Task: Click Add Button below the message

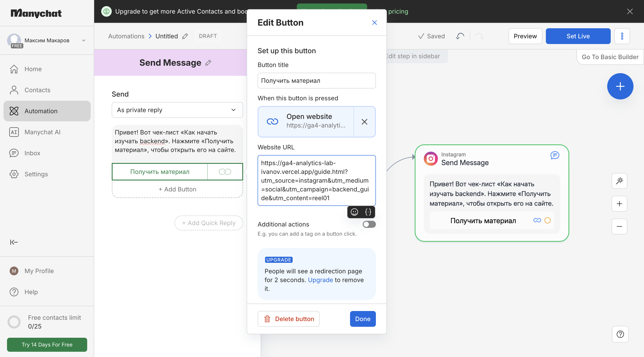Action: [x=177, y=189]
